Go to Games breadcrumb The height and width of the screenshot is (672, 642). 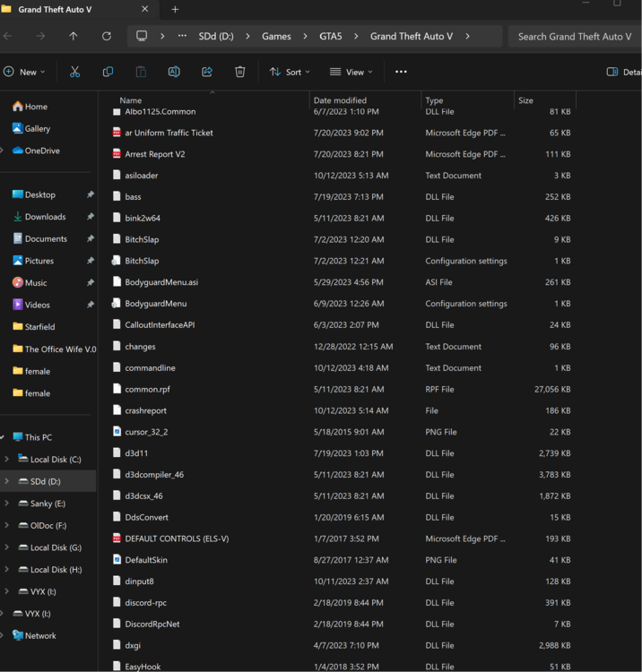[276, 37]
